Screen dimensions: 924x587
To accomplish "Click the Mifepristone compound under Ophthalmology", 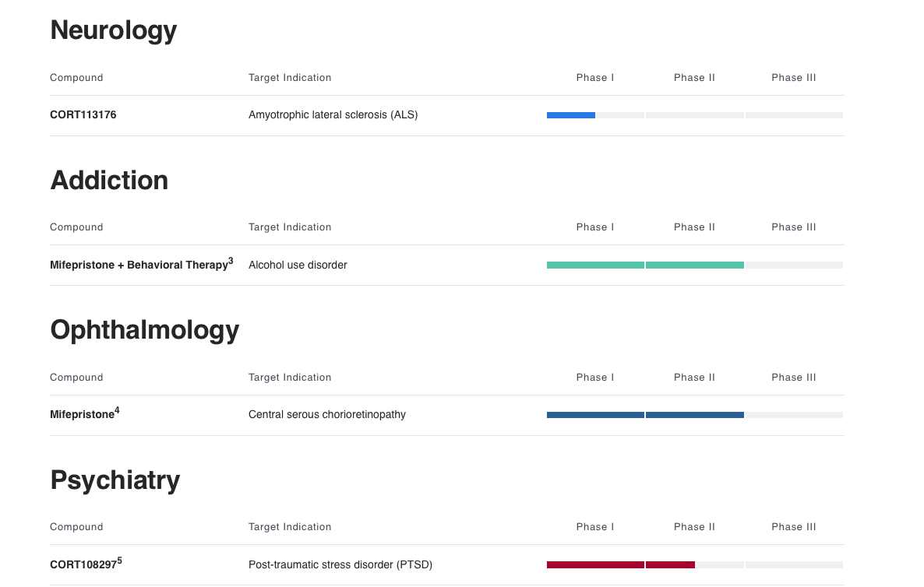I will (x=82, y=415).
